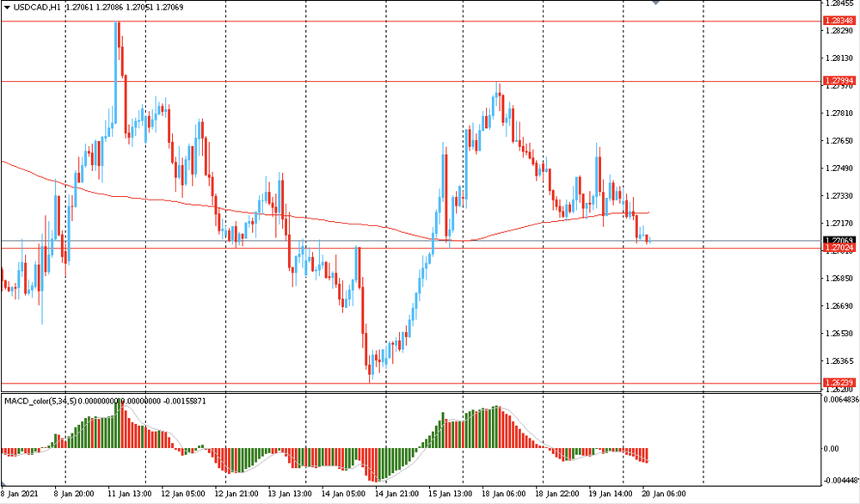860x504 pixels.
Task: Click the 0.0064836 MACD scale maximum value
Action: [x=839, y=400]
